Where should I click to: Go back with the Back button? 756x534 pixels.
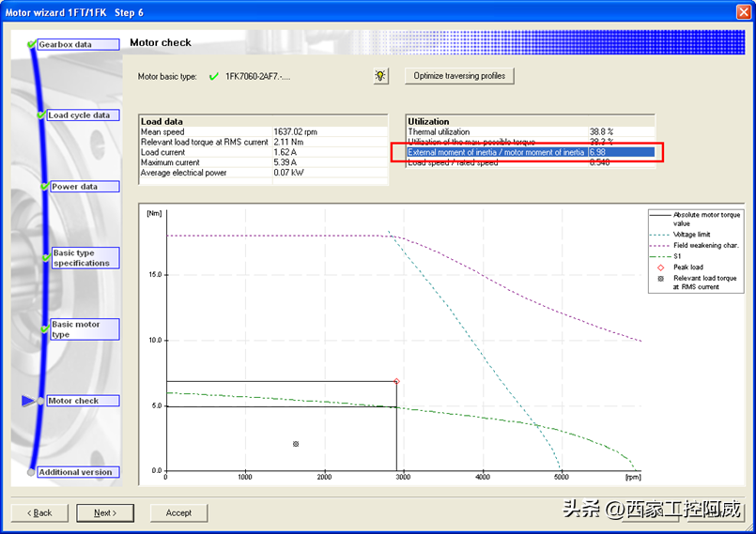pos(39,512)
